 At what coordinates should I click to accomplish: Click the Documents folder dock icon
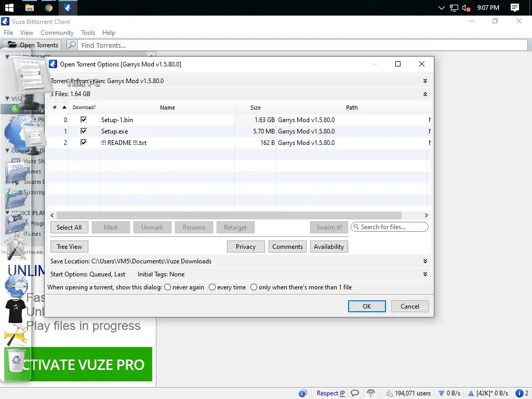16,172
